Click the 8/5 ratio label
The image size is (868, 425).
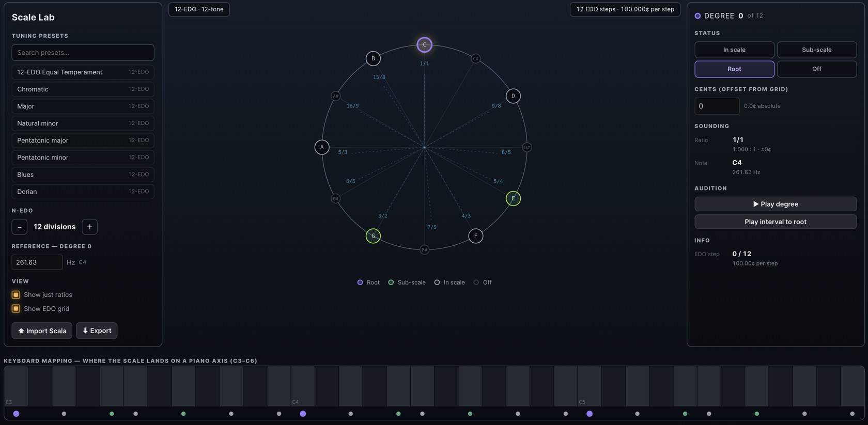point(350,181)
